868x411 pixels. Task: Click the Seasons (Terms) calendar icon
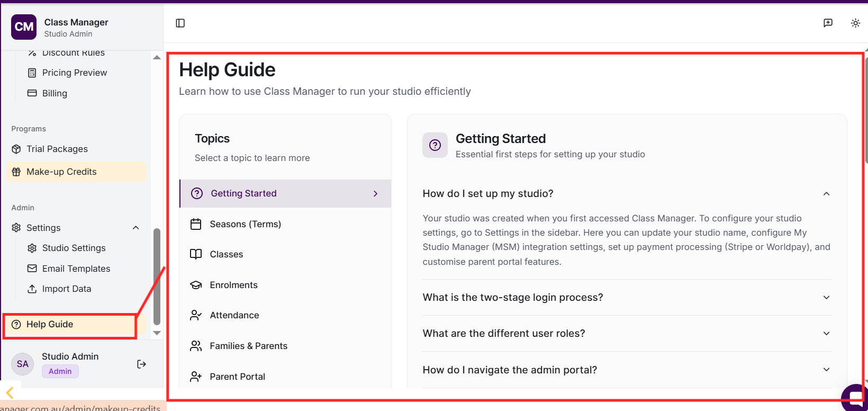tap(196, 225)
